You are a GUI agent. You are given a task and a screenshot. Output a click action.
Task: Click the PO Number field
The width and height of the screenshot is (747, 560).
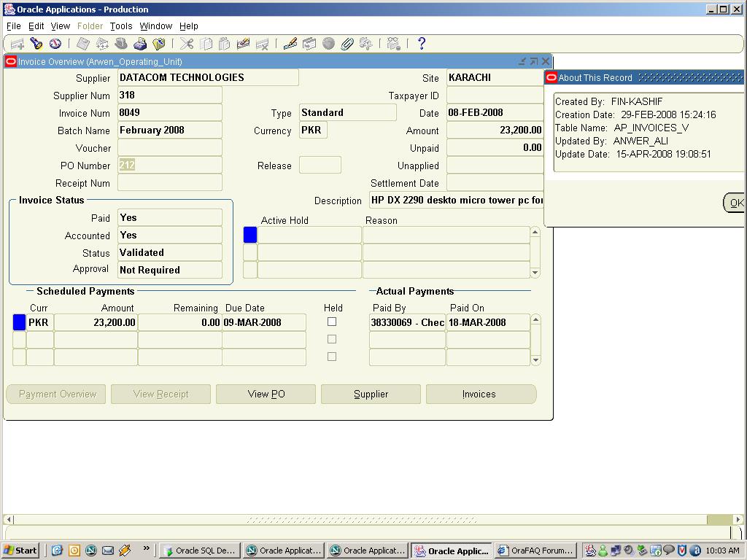(x=170, y=166)
